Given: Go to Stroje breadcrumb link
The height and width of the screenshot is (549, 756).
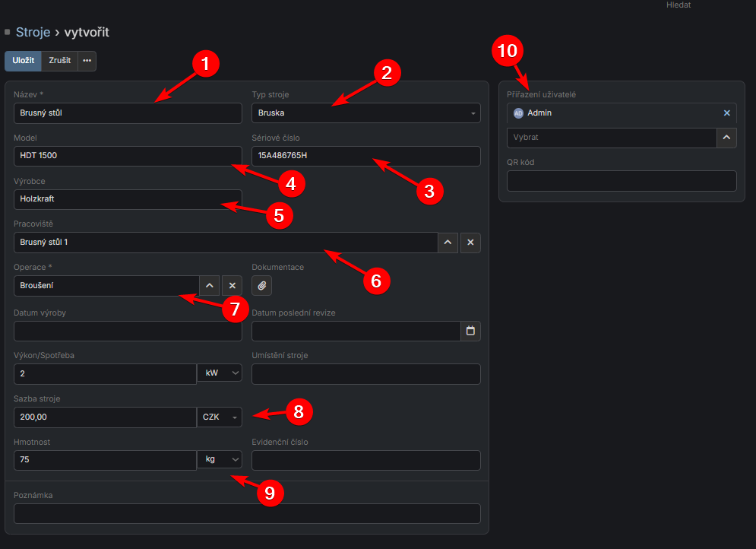Looking at the screenshot, I should pyautogui.click(x=33, y=32).
